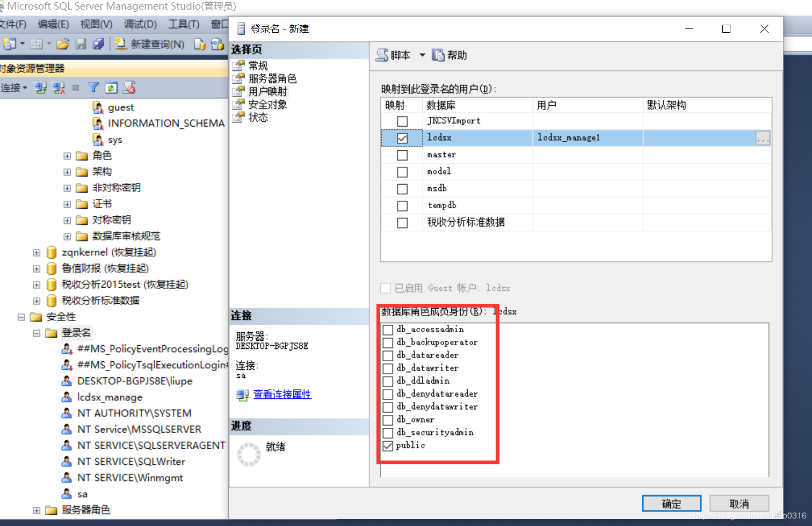Click the 状态 page icon
The width and height of the screenshot is (812, 526).
[x=238, y=117]
